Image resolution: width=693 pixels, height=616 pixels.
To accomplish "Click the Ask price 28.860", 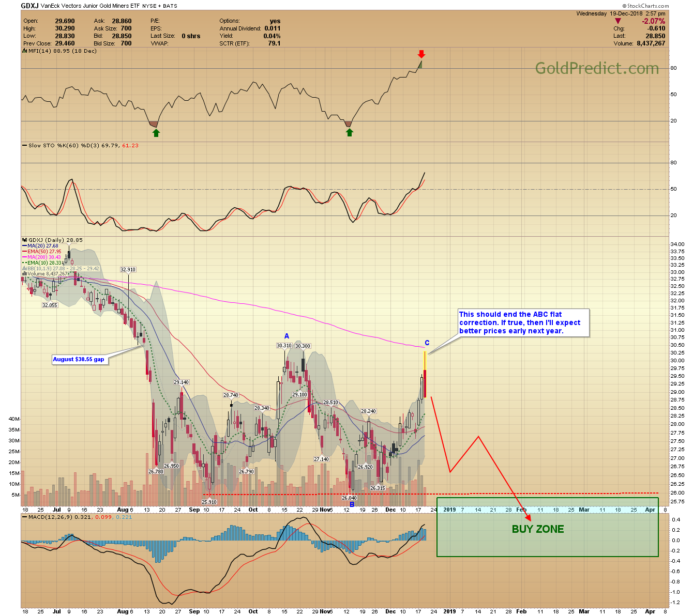I will (122, 21).
